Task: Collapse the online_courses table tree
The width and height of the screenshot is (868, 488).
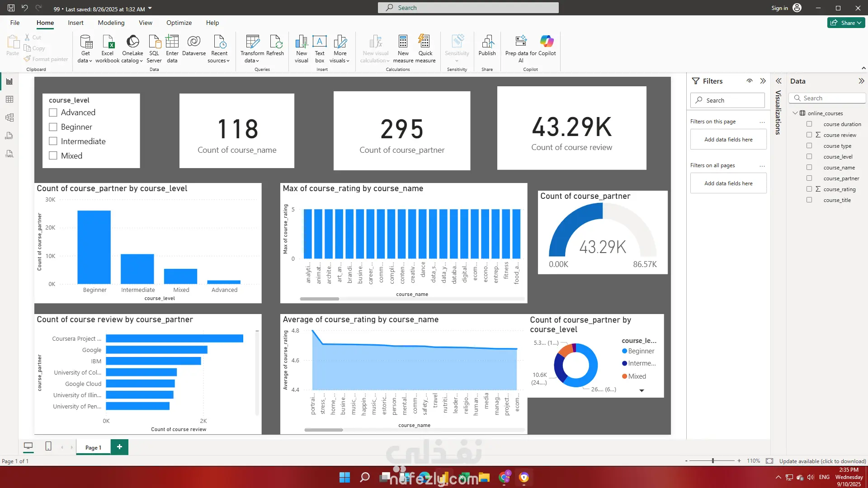Action: (x=795, y=113)
